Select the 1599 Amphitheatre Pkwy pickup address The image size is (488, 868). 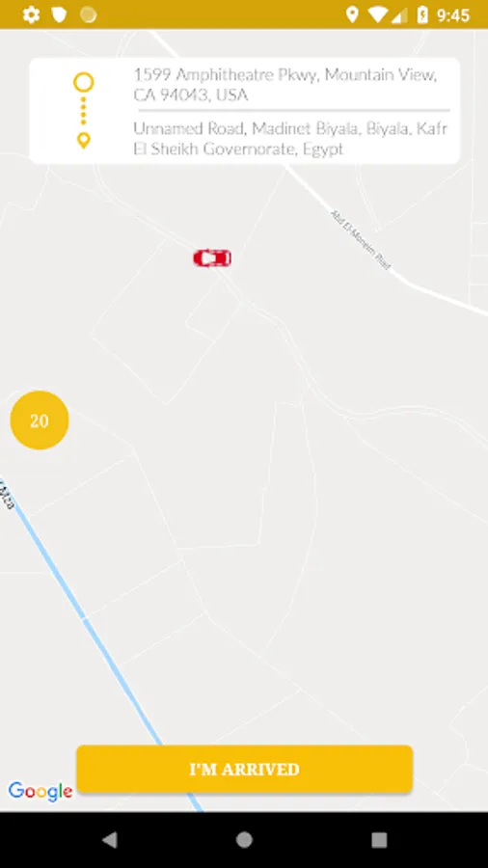pyautogui.click(x=286, y=85)
